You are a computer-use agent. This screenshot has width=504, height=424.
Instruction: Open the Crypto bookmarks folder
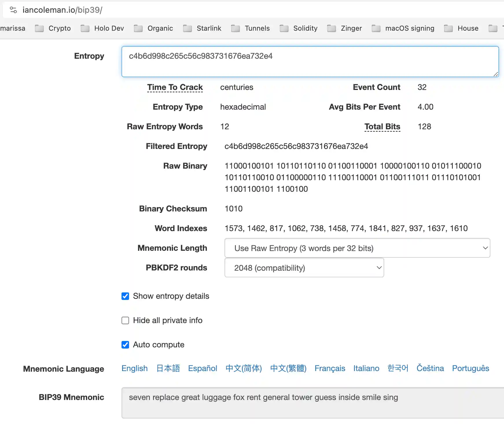click(x=53, y=28)
